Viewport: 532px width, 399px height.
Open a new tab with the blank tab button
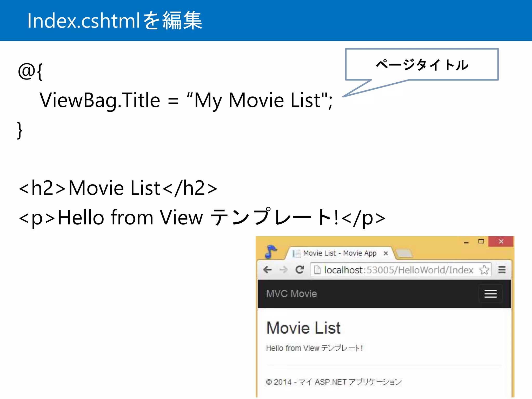405,253
